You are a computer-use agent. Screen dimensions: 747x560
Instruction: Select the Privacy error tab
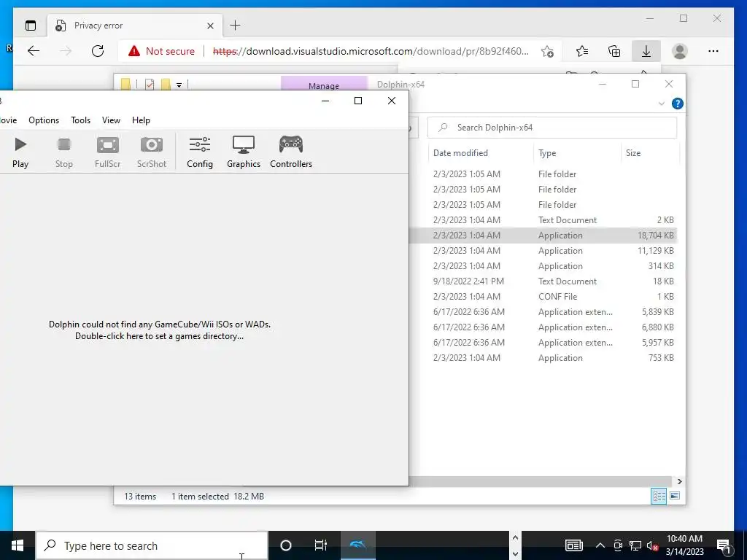(134, 26)
